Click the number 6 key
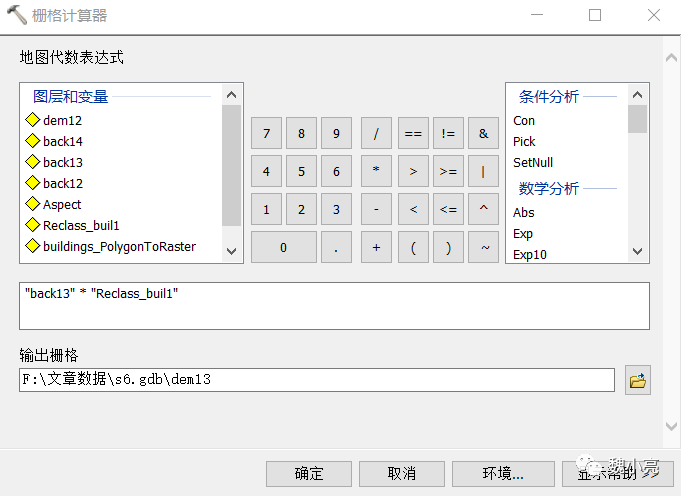Viewport: 681px width, 496px height. coord(336,171)
